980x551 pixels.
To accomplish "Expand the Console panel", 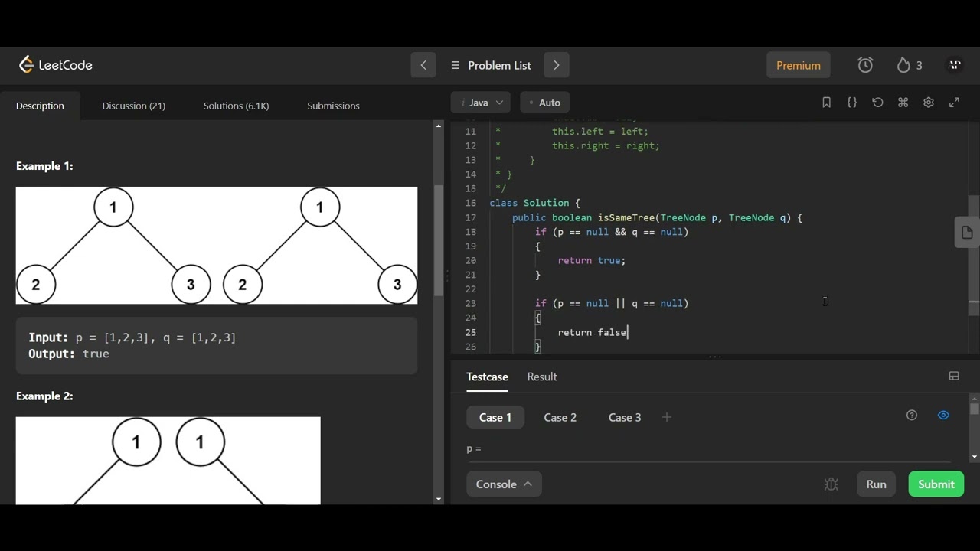I will [504, 484].
